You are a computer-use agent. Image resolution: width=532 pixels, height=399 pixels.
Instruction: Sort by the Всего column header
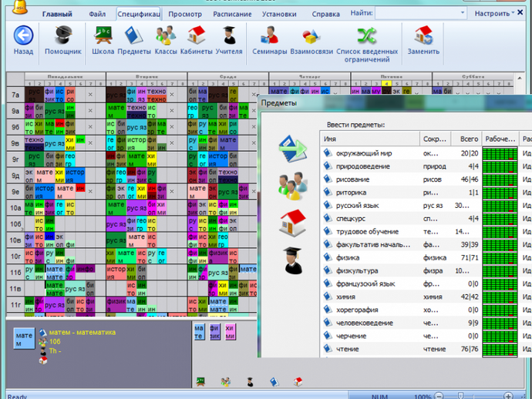point(466,139)
